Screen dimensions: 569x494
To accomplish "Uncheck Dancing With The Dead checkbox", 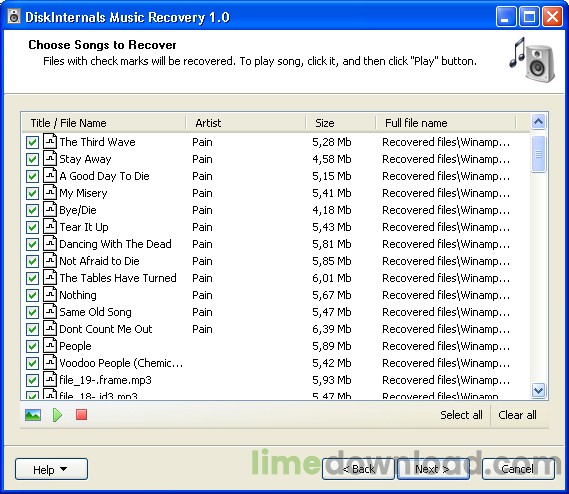I will 32,245.
